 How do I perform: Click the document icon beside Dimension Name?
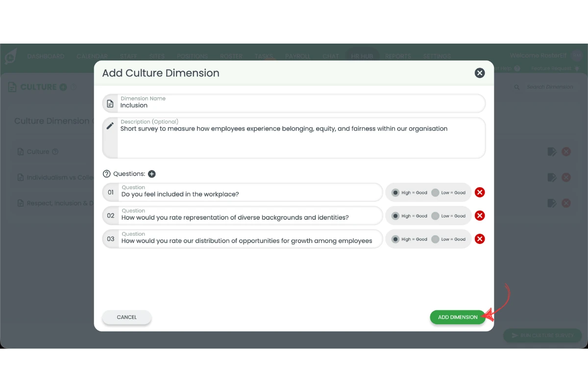(110, 104)
